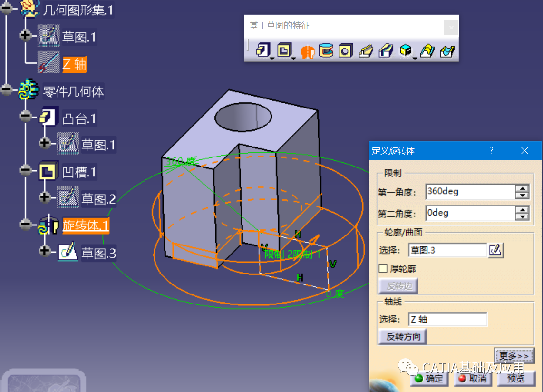Increase 第一角度 with up arrow
The image size is (543, 392).
[x=522, y=188]
